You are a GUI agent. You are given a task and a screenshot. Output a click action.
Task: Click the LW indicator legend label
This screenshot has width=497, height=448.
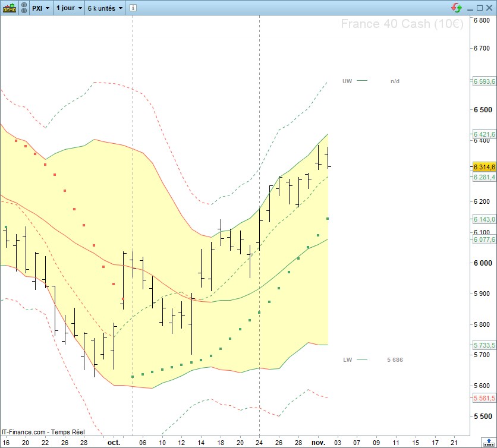[347, 359]
